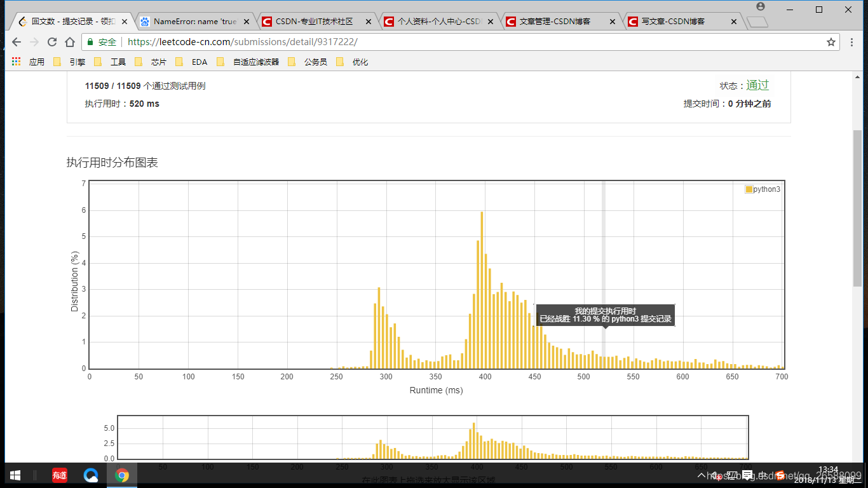The width and height of the screenshot is (868, 488).
Task: Open the 芯片 bookmark folder
Action: pyautogui.click(x=151, y=62)
